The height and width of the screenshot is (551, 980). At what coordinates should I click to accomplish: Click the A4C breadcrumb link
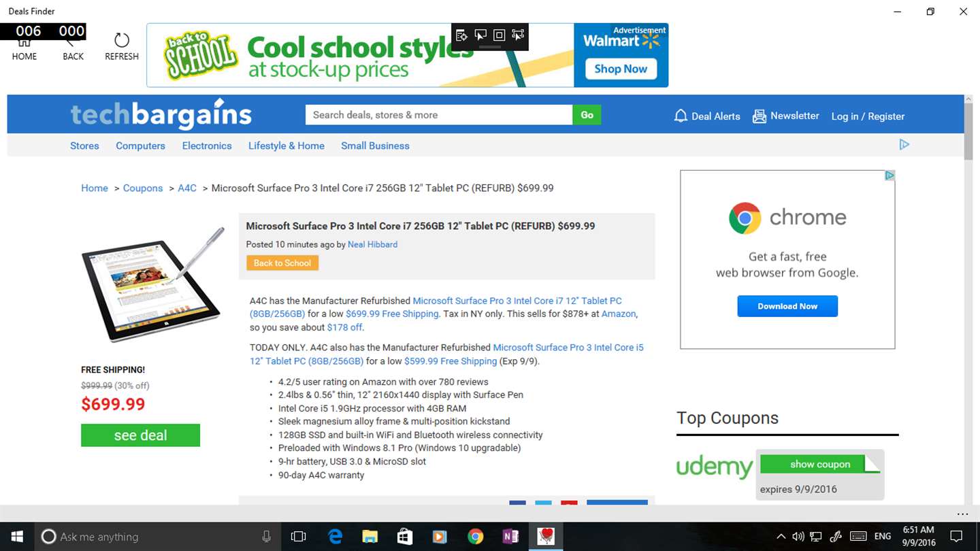click(x=187, y=188)
